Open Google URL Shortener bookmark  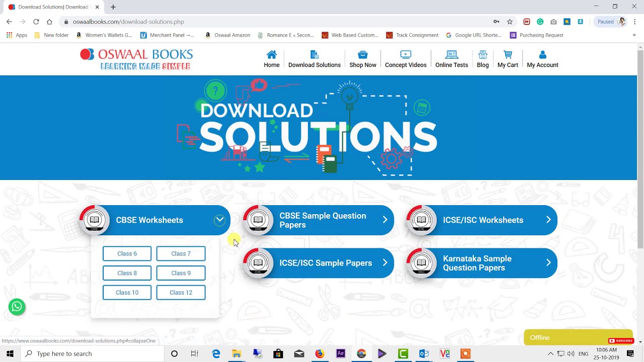(x=473, y=35)
